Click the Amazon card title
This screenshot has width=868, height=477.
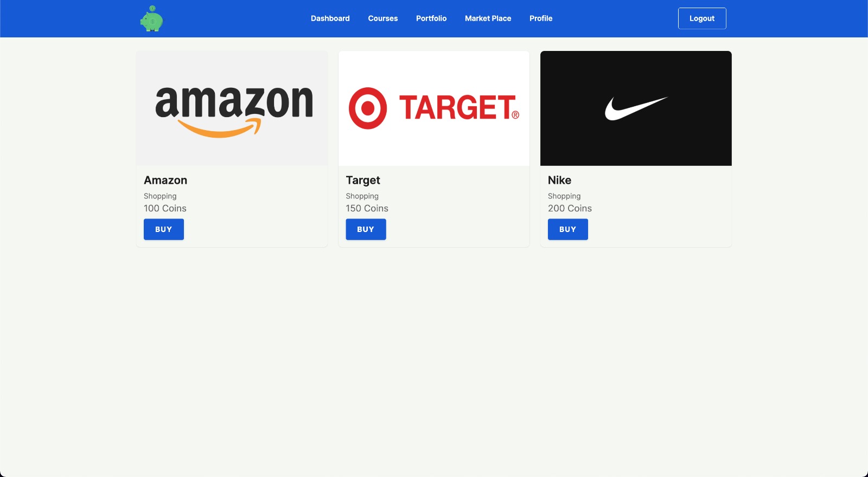[x=165, y=180]
